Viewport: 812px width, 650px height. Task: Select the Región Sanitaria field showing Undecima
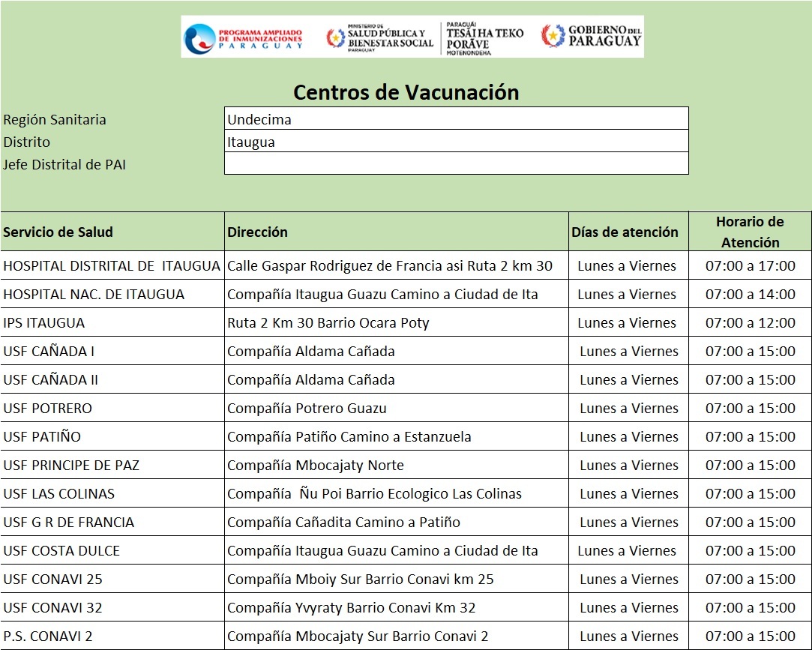[456, 119]
